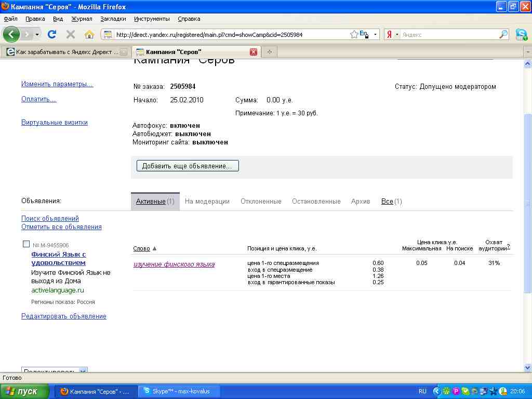532x399 pixels.
Task: Open the ad title Финский Язык с удовольствием
Action: 58,259
